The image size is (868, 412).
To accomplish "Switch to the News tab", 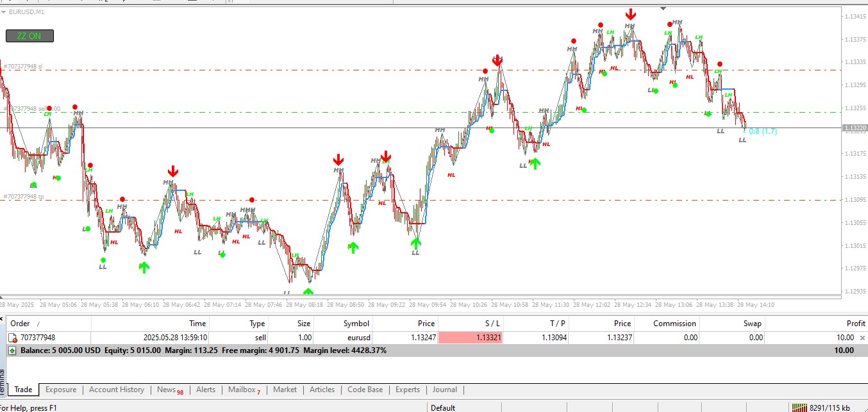I will coord(169,390).
